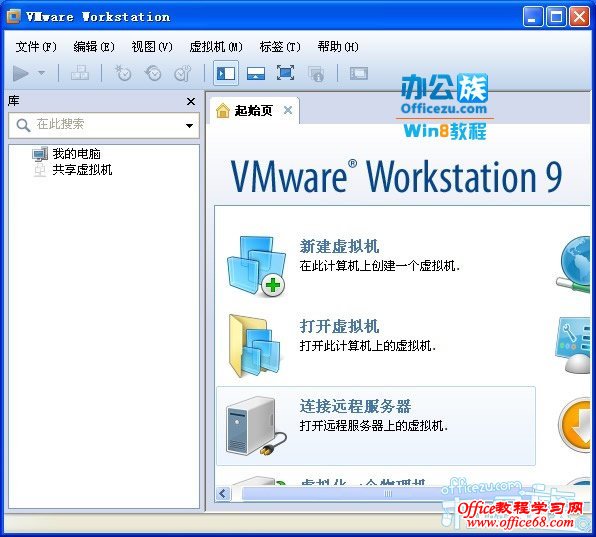Click the send Ctrl+Alt+Del toolbar icon

click(80, 73)
